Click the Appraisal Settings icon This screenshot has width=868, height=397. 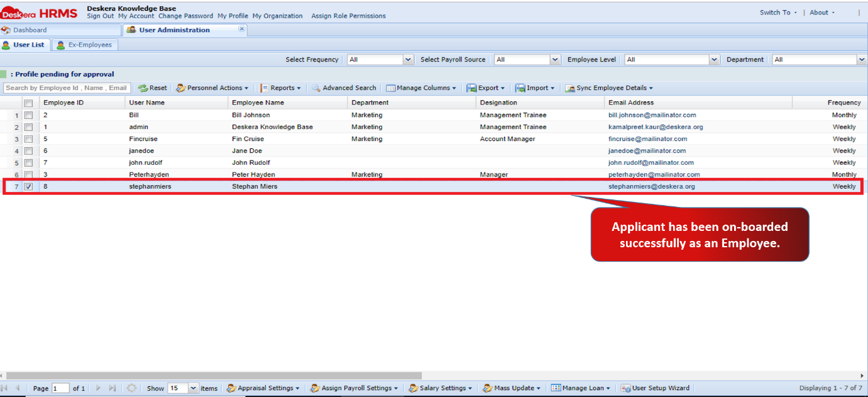tap(231, 388)
